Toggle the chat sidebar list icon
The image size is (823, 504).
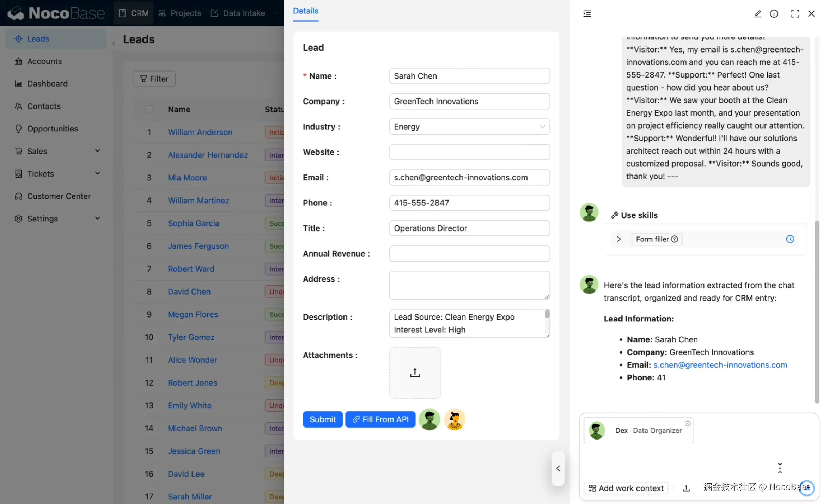coord(587,14)
